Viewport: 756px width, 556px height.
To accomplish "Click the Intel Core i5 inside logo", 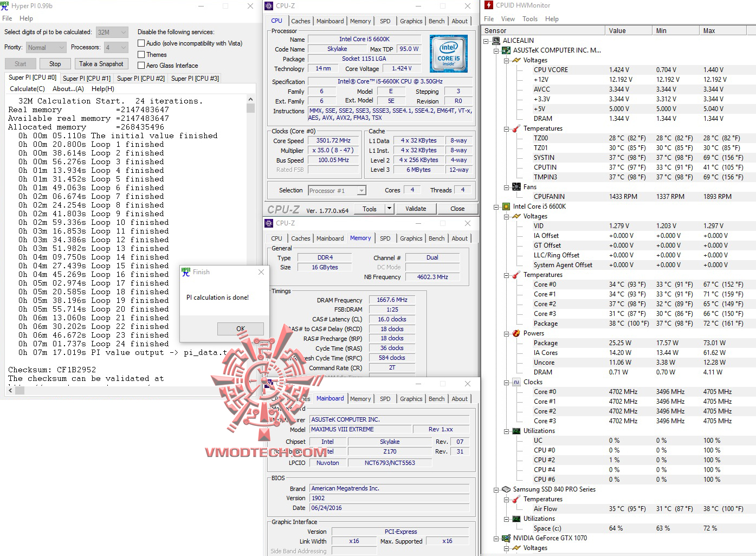I will 448,54.
